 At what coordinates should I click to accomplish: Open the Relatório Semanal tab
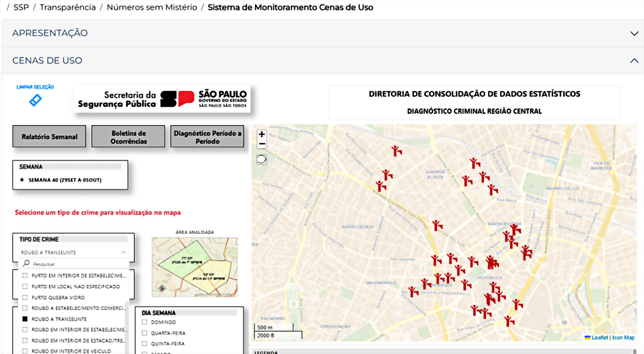click(49, 136)
